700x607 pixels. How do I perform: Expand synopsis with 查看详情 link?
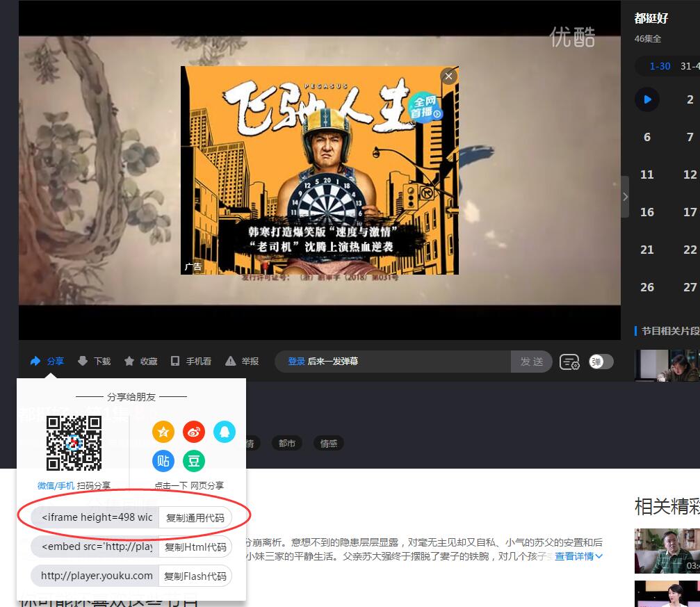pyautogui.click(x=578, y=556)
